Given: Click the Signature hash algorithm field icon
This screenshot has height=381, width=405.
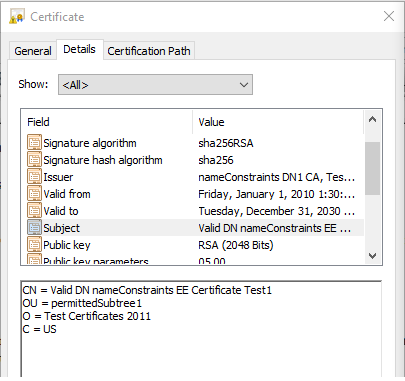Looking at the screenshot, I should tap(34, 160).
